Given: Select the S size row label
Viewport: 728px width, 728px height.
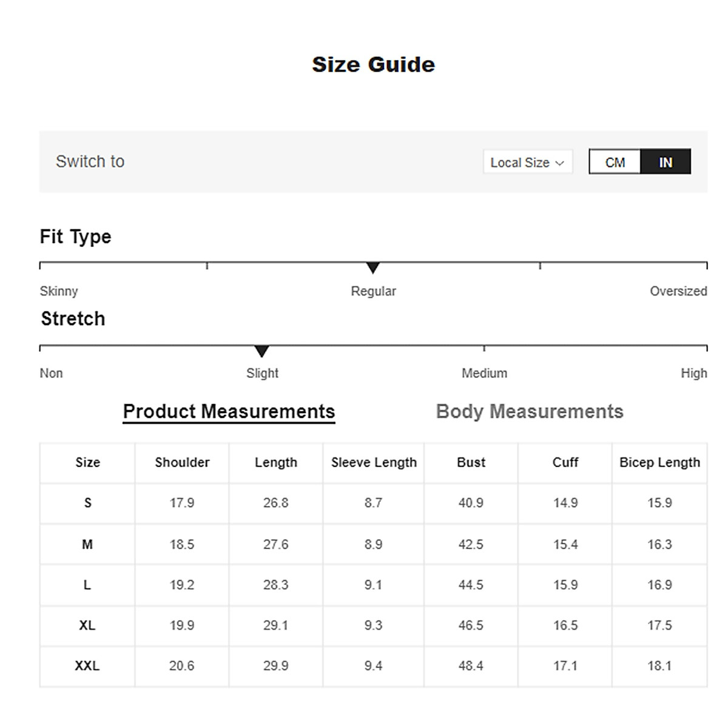Looking at the screenshot, I should click(x=87, y=503).
